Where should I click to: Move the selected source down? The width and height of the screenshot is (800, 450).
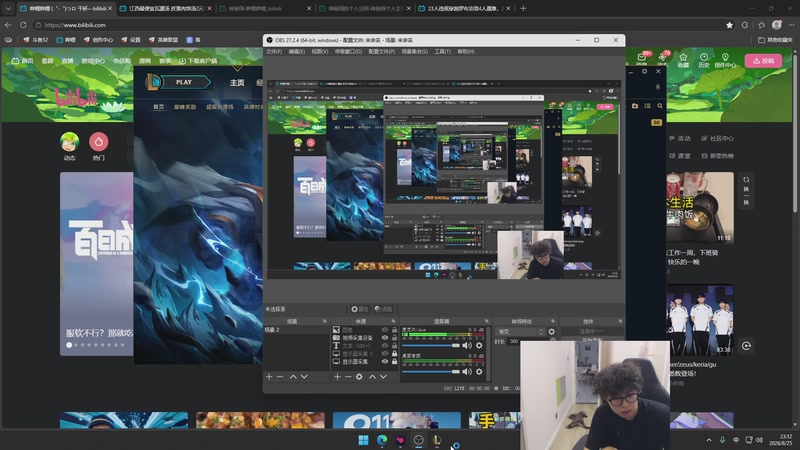(383, 377)
